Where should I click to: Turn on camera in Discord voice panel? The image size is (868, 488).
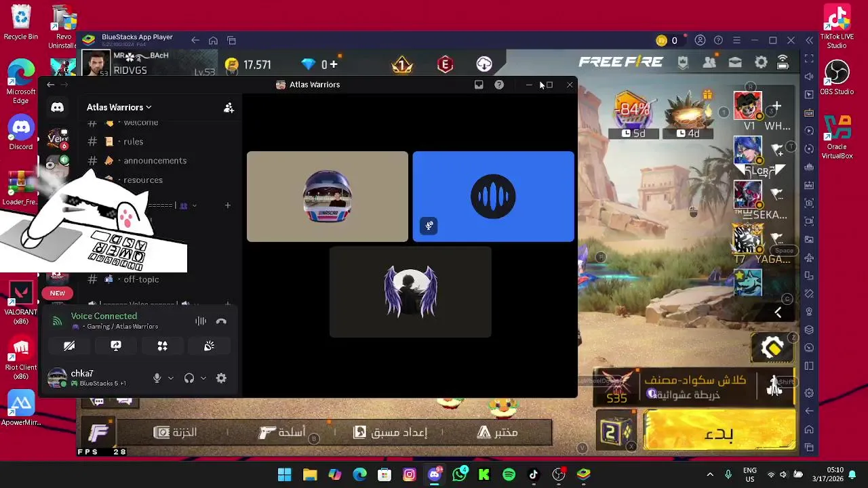coord(69,346)
